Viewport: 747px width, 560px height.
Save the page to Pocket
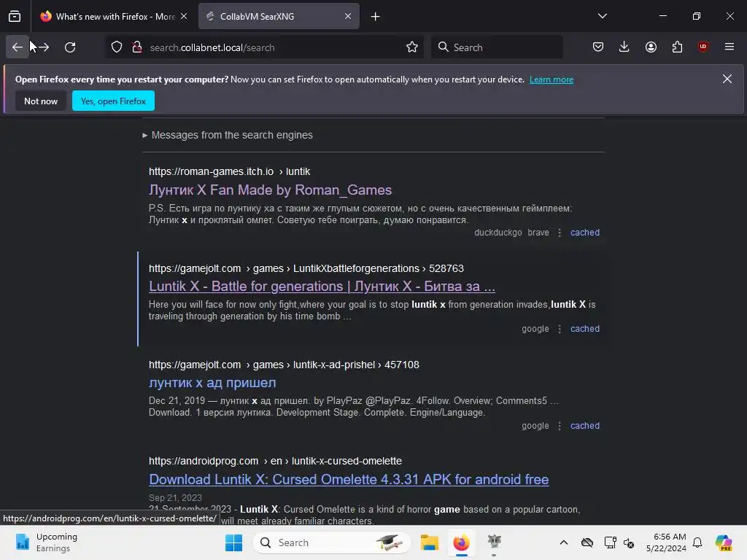click(598, 47)
